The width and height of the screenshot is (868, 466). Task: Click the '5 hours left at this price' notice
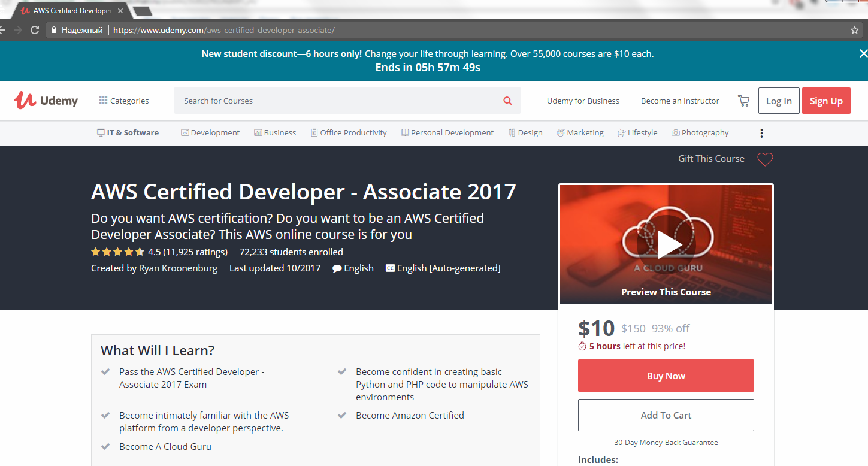[x=632, y=346]
